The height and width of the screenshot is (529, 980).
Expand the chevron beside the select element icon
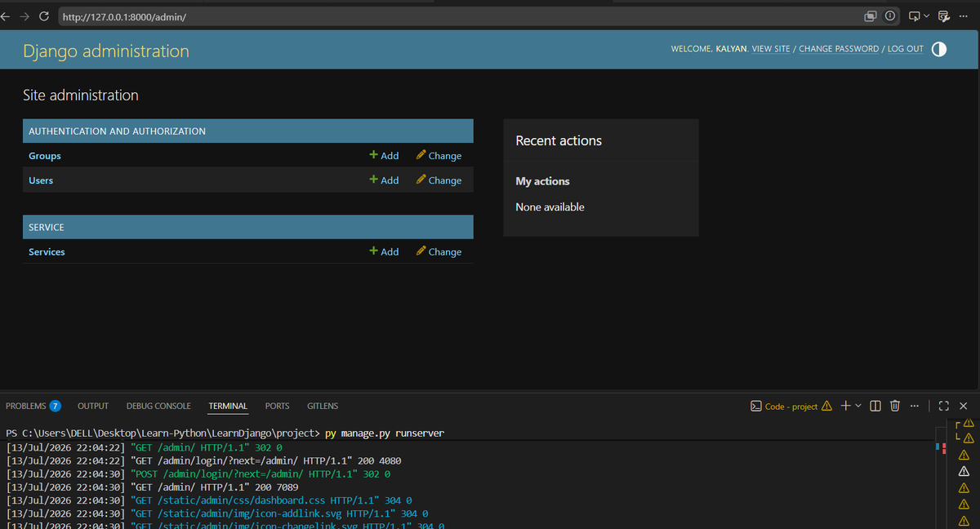coord(926,16)
